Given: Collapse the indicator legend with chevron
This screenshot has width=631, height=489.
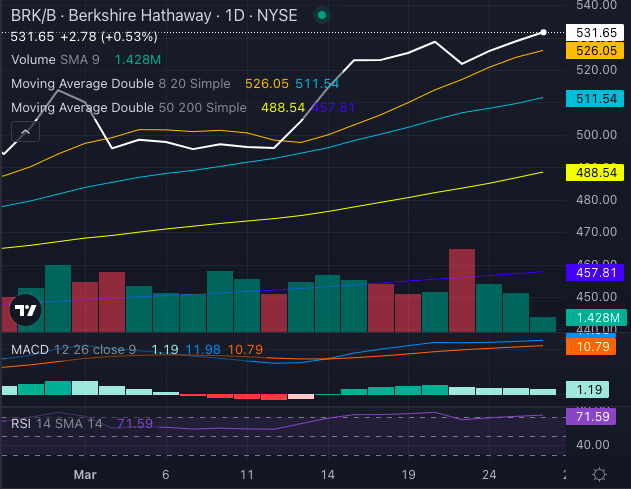Looking at the screenshot, I should 24,131.
